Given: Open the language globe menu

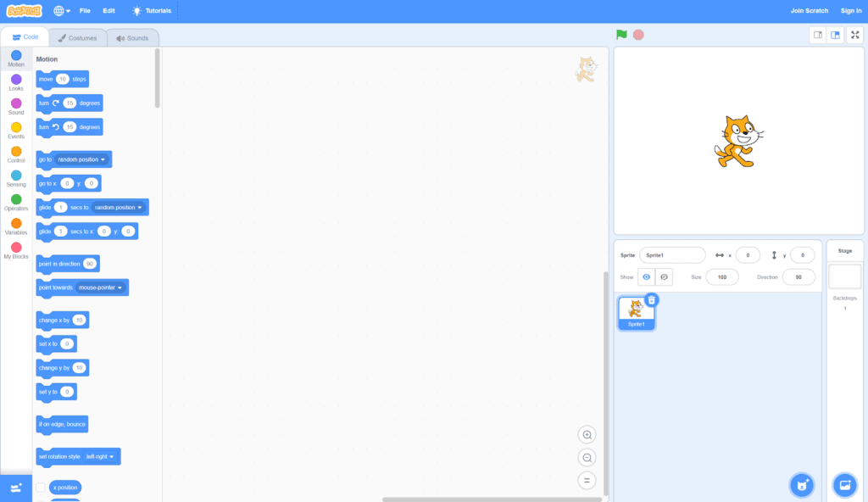Looking at the screenshot, I should click(61, 10).
